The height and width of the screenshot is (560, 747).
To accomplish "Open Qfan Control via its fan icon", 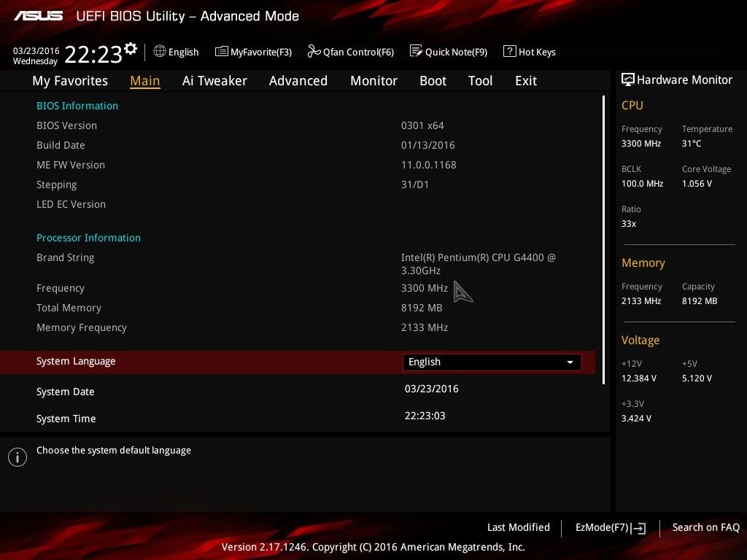I will coord(314,51).
